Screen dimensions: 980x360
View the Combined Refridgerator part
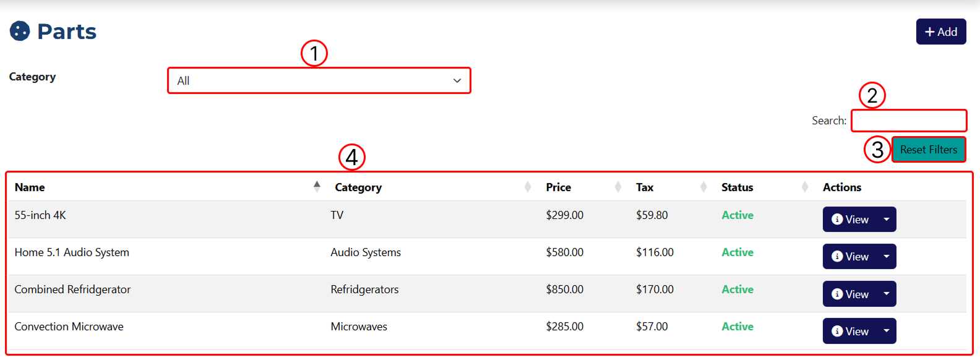pos(850,294)
